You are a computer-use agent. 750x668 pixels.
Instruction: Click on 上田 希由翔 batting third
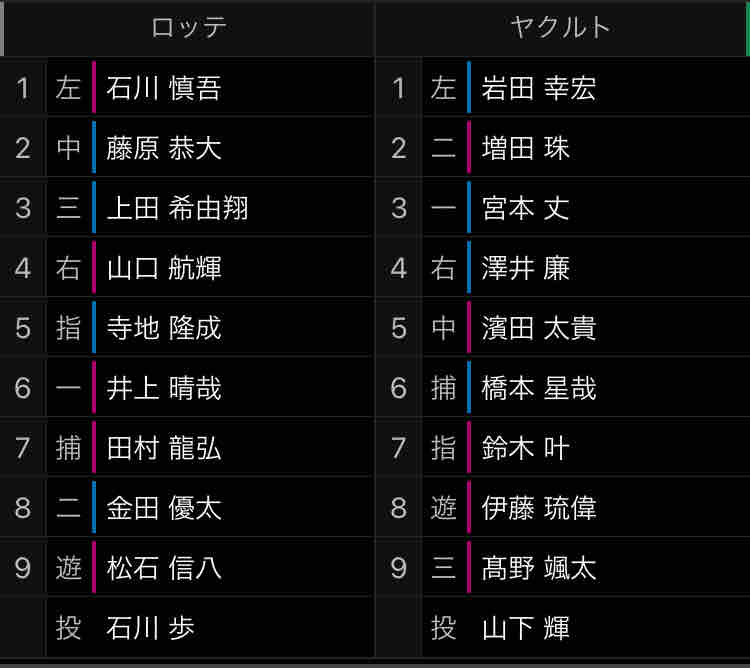[x=177, y=208]
